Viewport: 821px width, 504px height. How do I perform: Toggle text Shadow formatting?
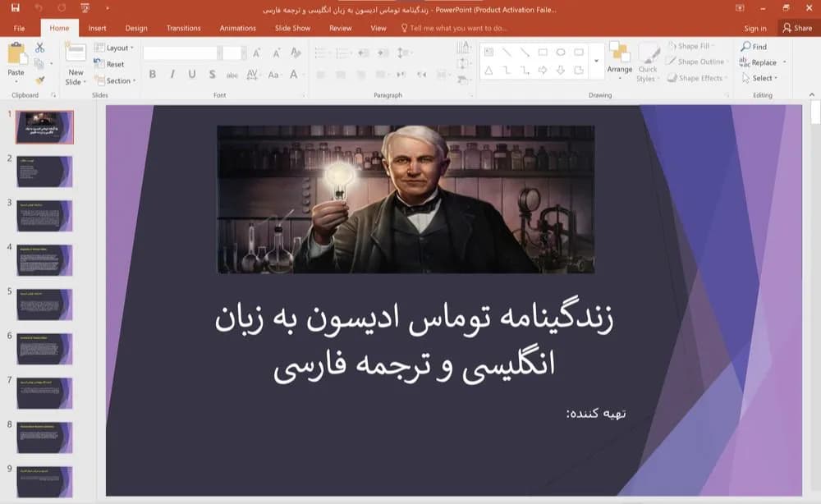point(212,75)
